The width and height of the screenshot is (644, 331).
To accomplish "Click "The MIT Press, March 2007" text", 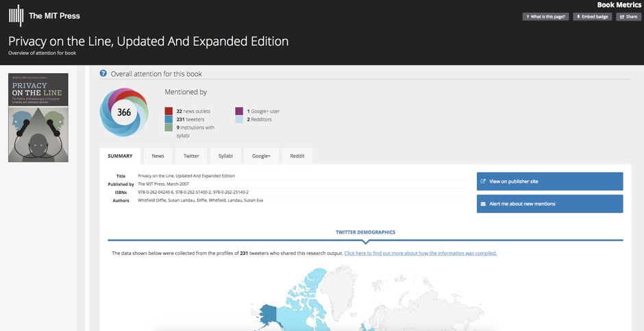I will point(164,184).
